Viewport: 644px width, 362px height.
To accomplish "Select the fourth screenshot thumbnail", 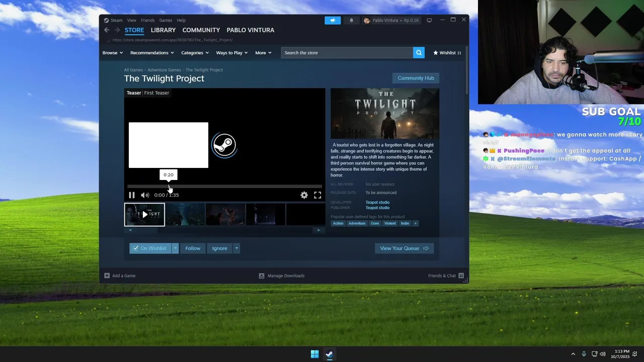I will (x=265, y=215).
